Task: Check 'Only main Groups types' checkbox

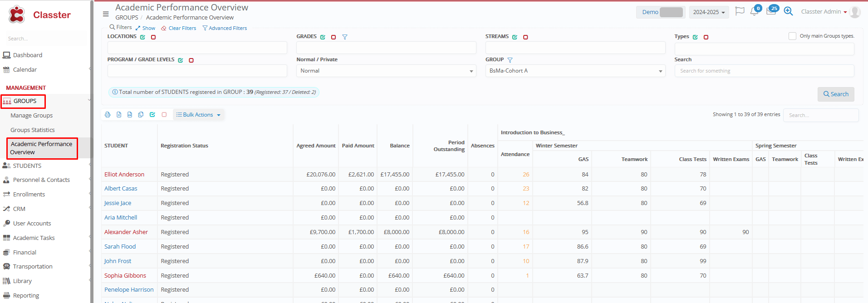Action: click(x=792, y=36)
